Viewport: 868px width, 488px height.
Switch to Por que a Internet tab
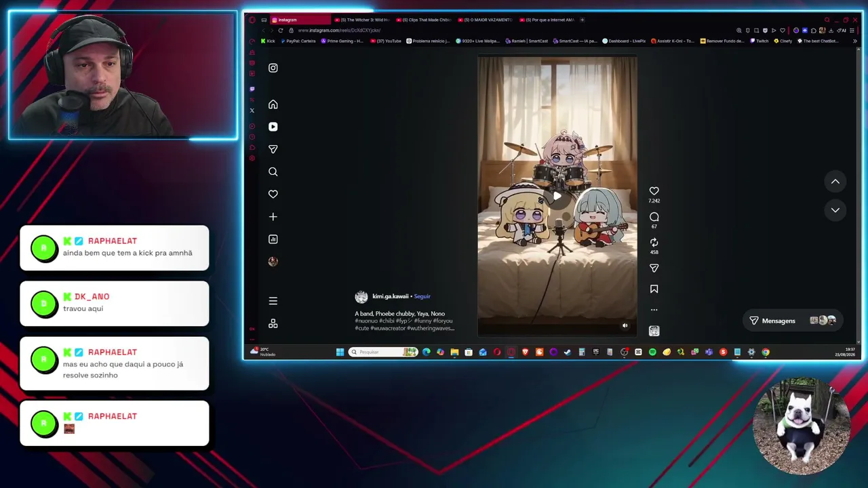pyautogui.click(x=547, y=20)
